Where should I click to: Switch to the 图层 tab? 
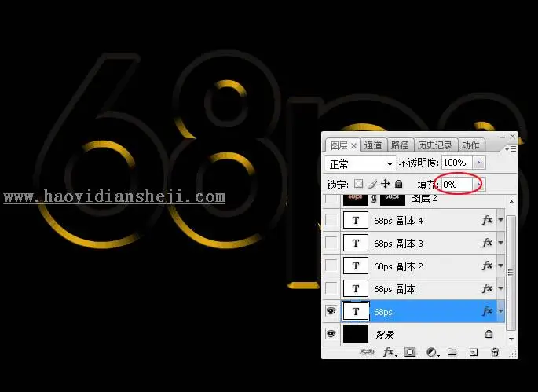tap(339, 145)
